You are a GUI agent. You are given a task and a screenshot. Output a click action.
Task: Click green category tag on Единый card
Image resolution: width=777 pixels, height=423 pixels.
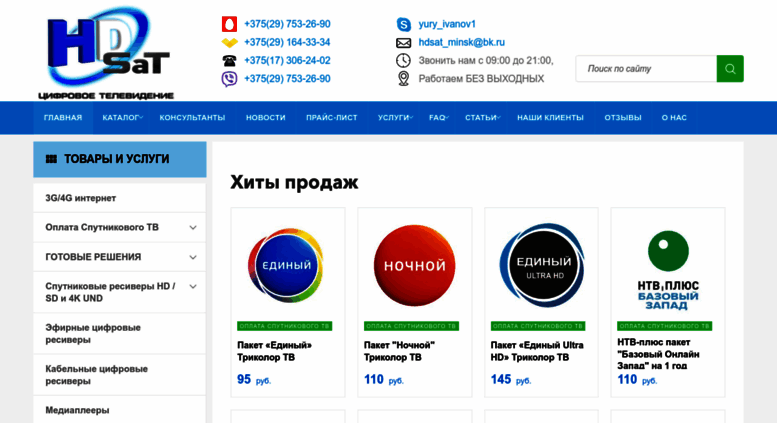point(284,326)
